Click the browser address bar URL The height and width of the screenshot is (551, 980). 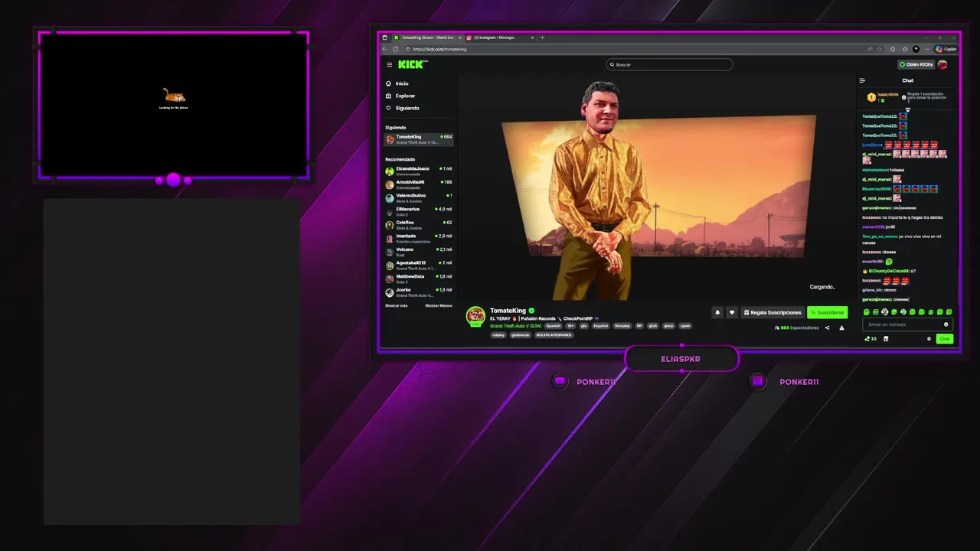(x=439, y=49)
